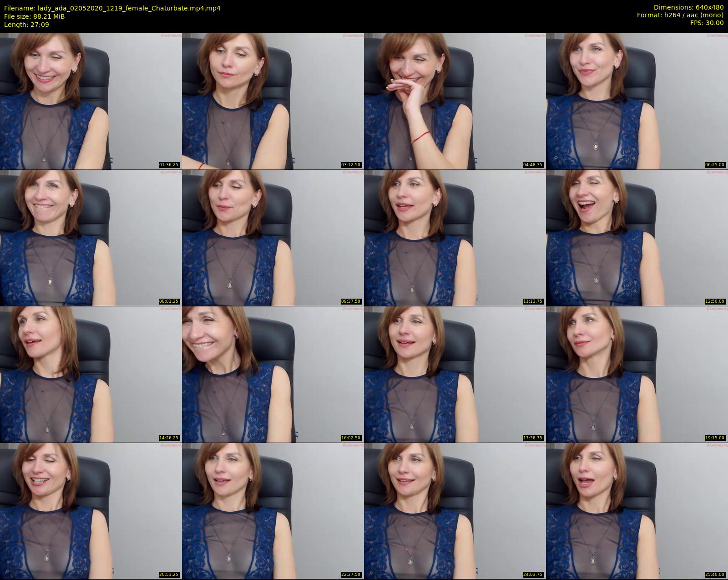Open the thumbnail stamped 14:26.25
728x580 pixels.
(x=91, y=374)
